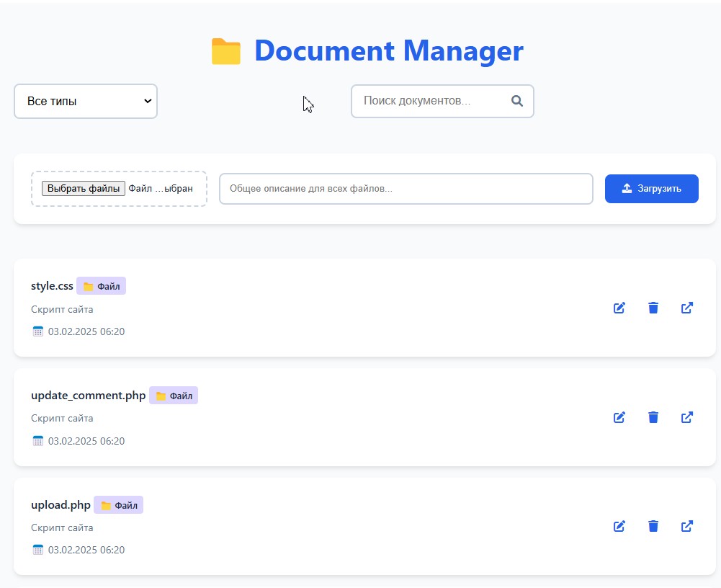Edit upload.php using pencil icon
The height and width of the screenshot is (588, 721).
point(619,526)
